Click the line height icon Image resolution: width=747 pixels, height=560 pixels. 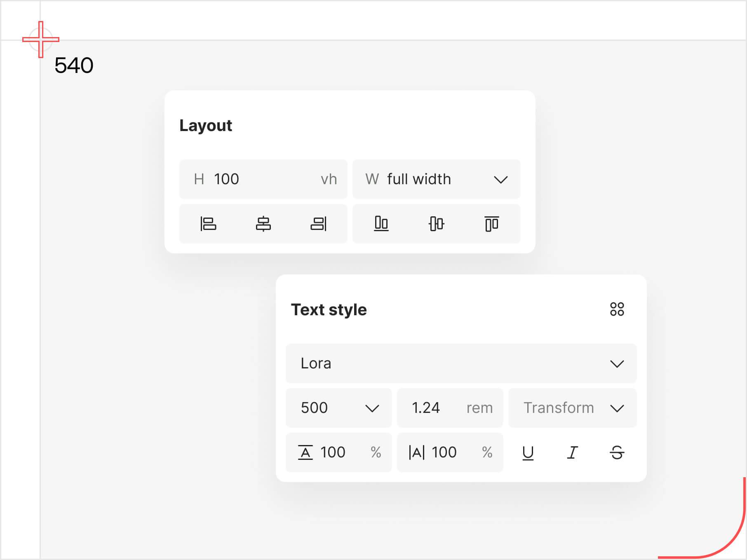[305, 452]
